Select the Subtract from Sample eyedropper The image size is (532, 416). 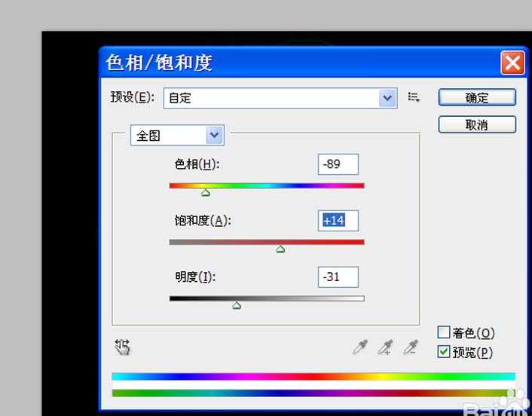click(x=411, y=347)
